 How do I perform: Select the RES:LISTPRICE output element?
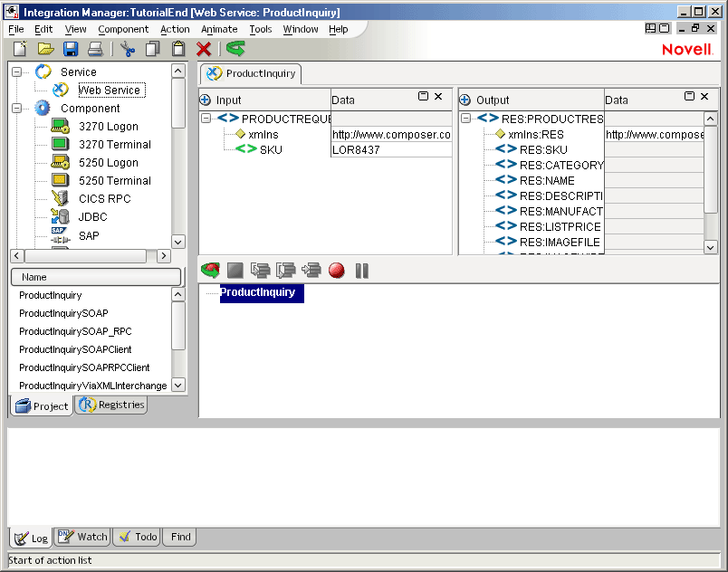[560, 227]
